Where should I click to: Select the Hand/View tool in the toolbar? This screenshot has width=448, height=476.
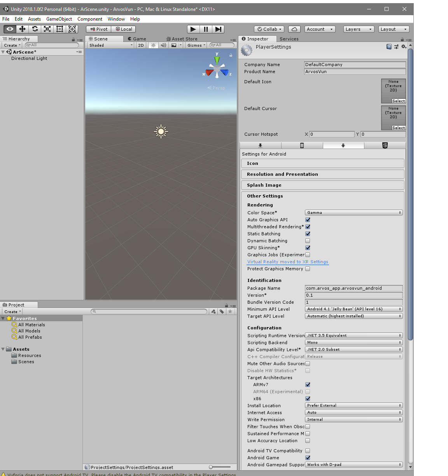[9, 29]
